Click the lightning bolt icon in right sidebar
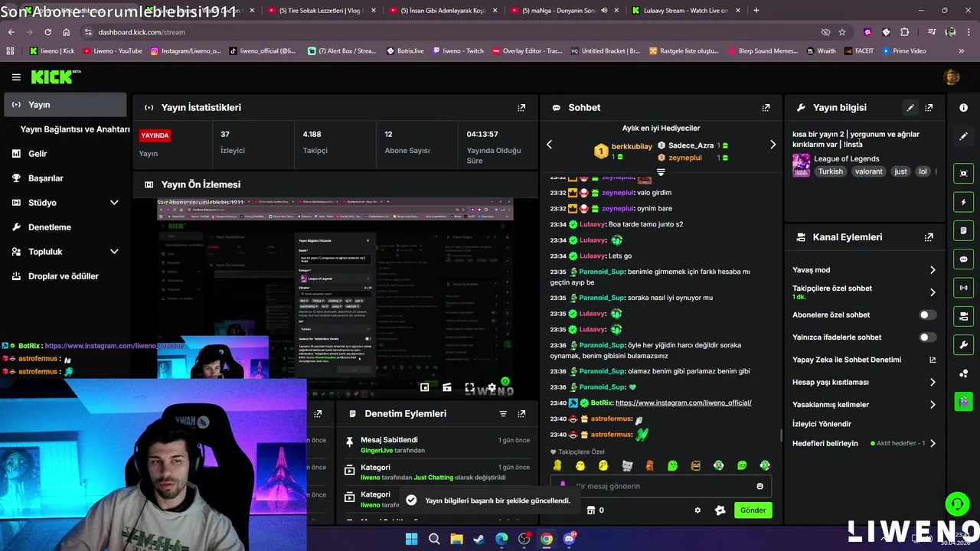Image resolution: width=980 pixels, height=551 pixels. 964,202
